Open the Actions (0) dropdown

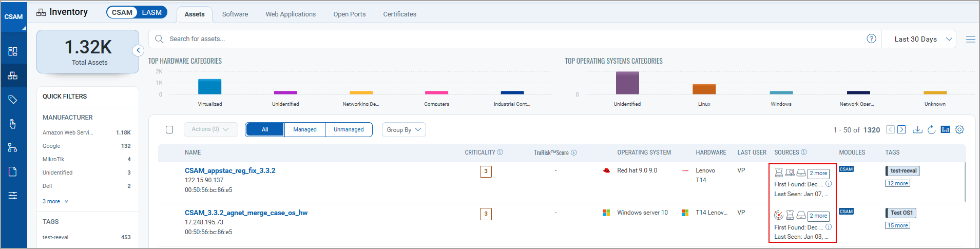click(210, 129)
